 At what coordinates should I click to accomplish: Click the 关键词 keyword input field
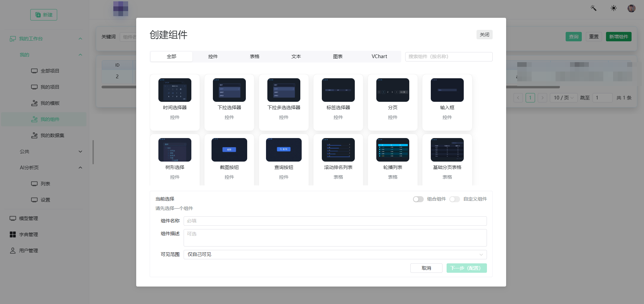(x=128, y=37)
